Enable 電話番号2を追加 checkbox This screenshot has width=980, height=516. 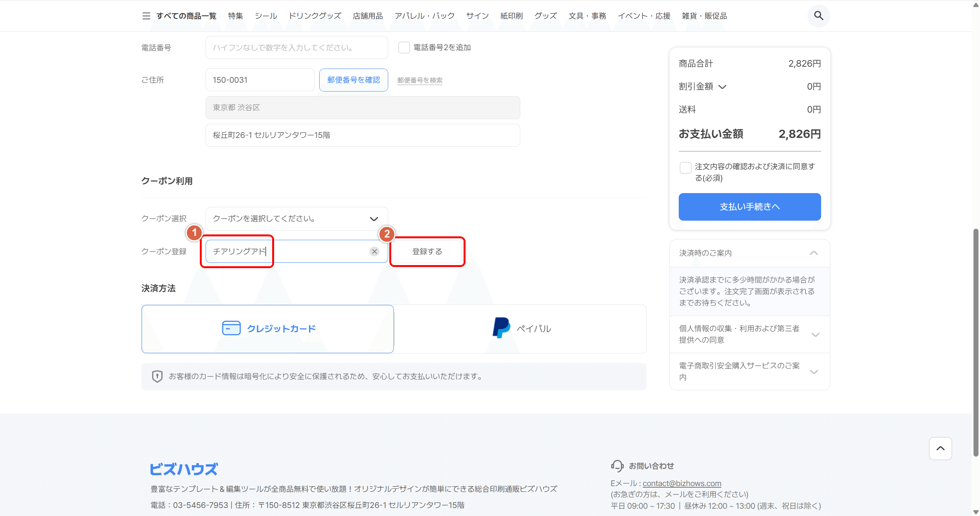tap(404, 48)
